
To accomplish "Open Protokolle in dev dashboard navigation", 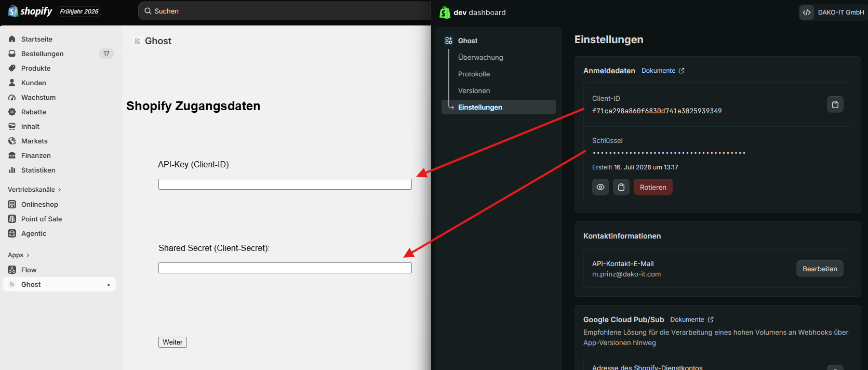I will pos(474,74).
